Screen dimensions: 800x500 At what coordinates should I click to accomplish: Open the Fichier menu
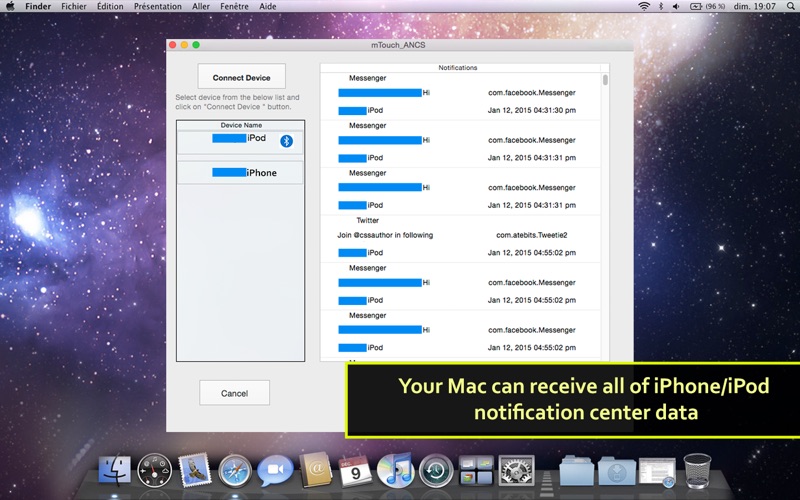pyautogui.click(x=74, y=6)
